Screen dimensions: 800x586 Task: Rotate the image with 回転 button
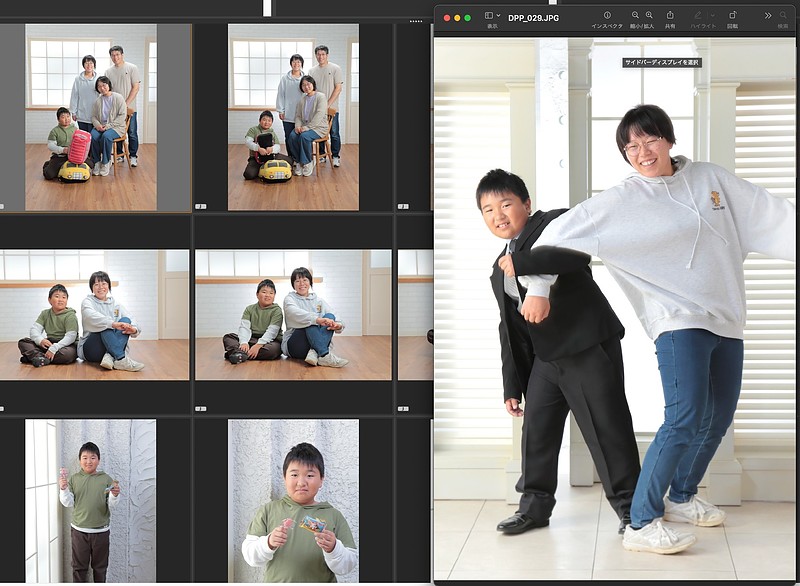pyautogui.click(x=732, y=16)
